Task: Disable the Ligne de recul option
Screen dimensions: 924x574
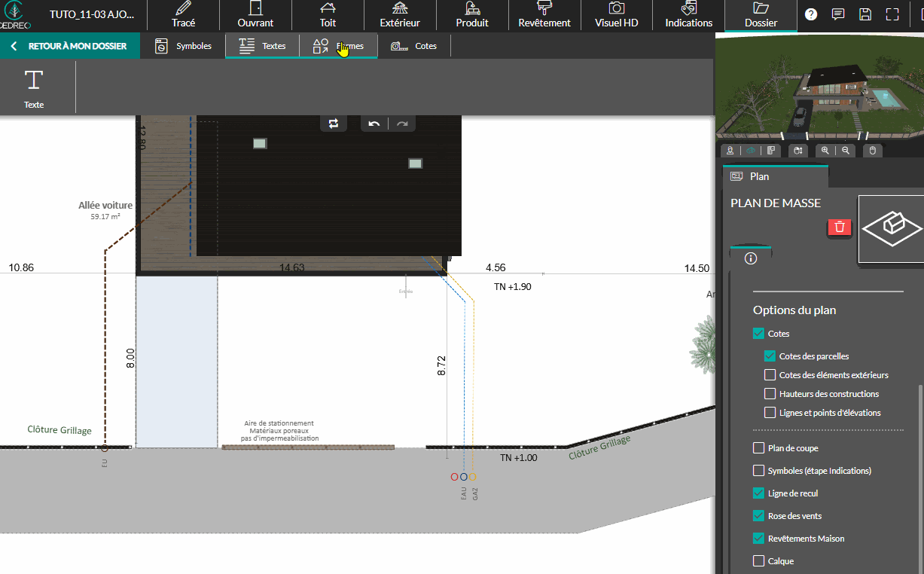Action: (758, 493)
